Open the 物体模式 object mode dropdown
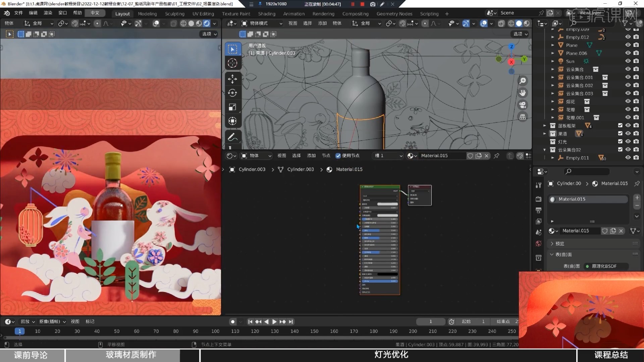Screen dimensions: 644x362 262,23
